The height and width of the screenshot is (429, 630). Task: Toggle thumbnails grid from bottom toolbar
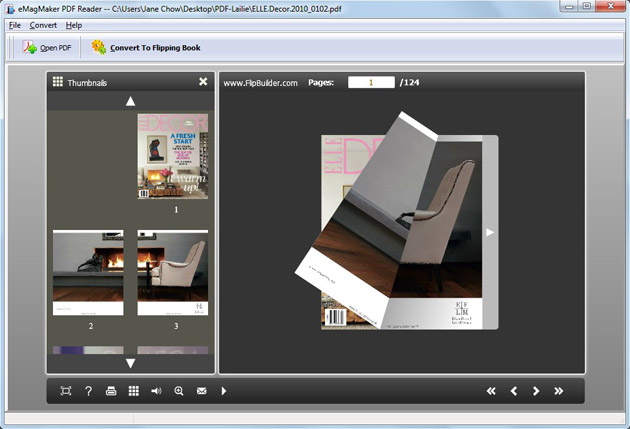[134, 391]
